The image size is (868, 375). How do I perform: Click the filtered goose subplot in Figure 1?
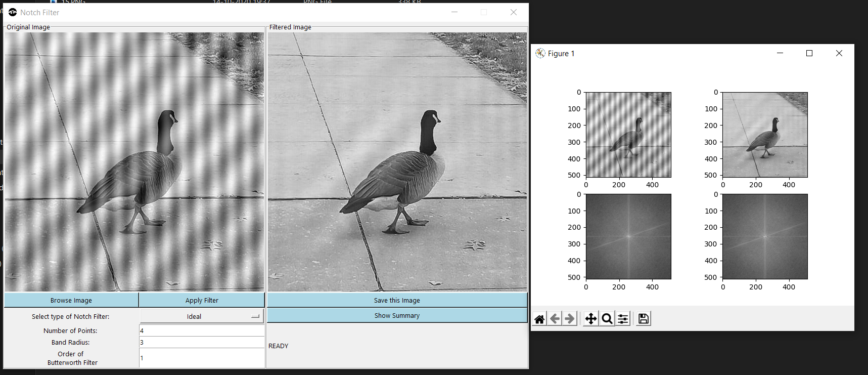click(x=765, y=135)
